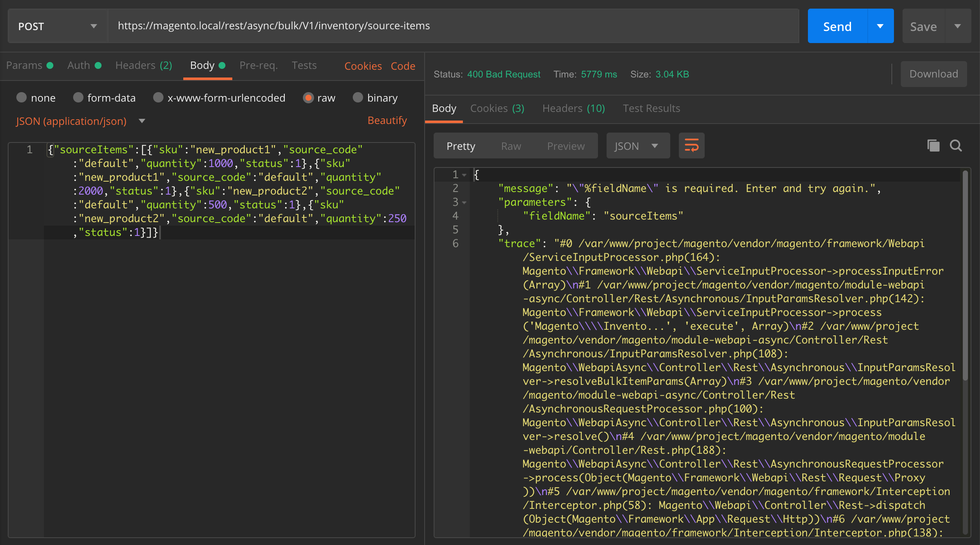Screen dimensions: 980x545
Task: Open the JSON (application/json) content type dropdown
Action: pyautogui.click(x=80, y=121)
